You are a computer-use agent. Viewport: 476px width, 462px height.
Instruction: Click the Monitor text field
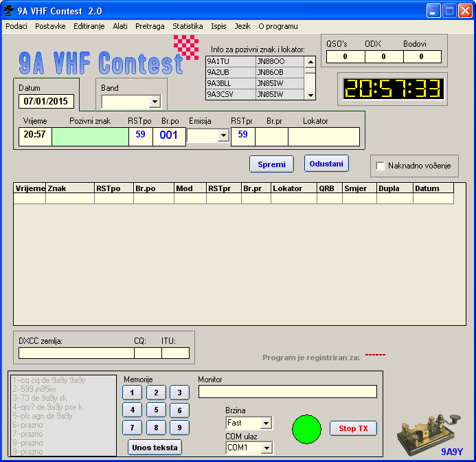click(288, 391)
